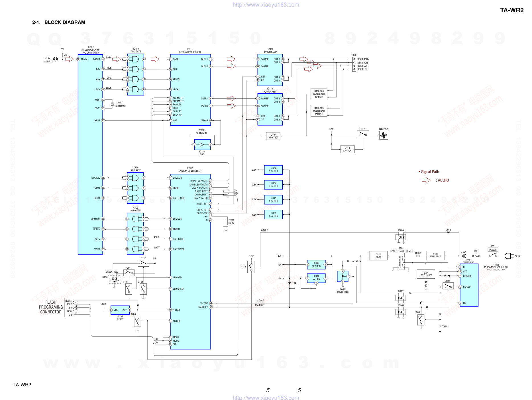The height and width of the screenshot is (400, 532).
Task: Click the Q112 switch symbol
Action: click(143, 263)
